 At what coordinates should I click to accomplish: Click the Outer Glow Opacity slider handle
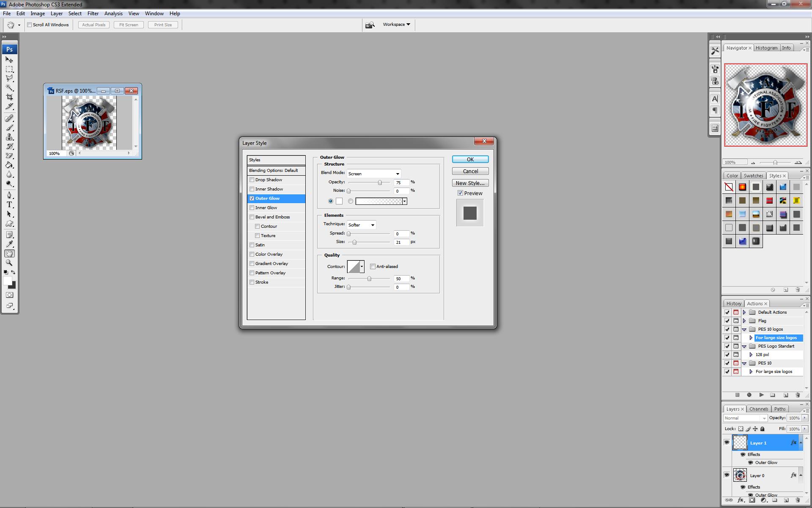click(380, 182)
